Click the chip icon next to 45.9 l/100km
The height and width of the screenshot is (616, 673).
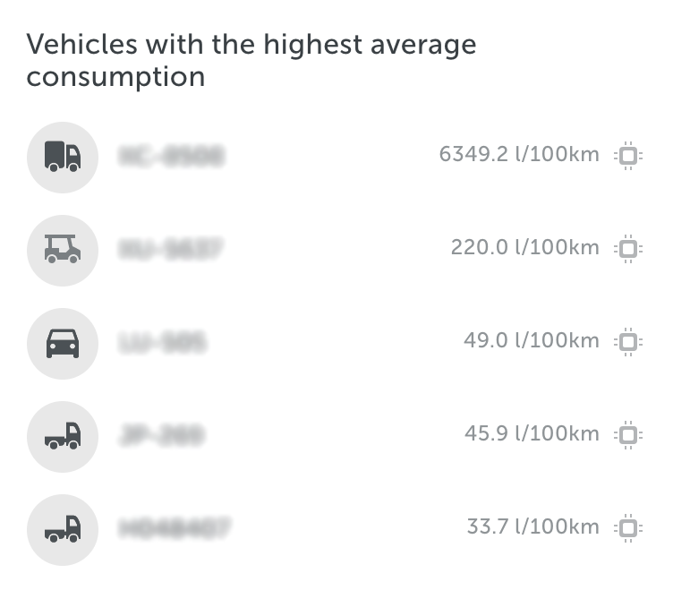coord(628,435)
